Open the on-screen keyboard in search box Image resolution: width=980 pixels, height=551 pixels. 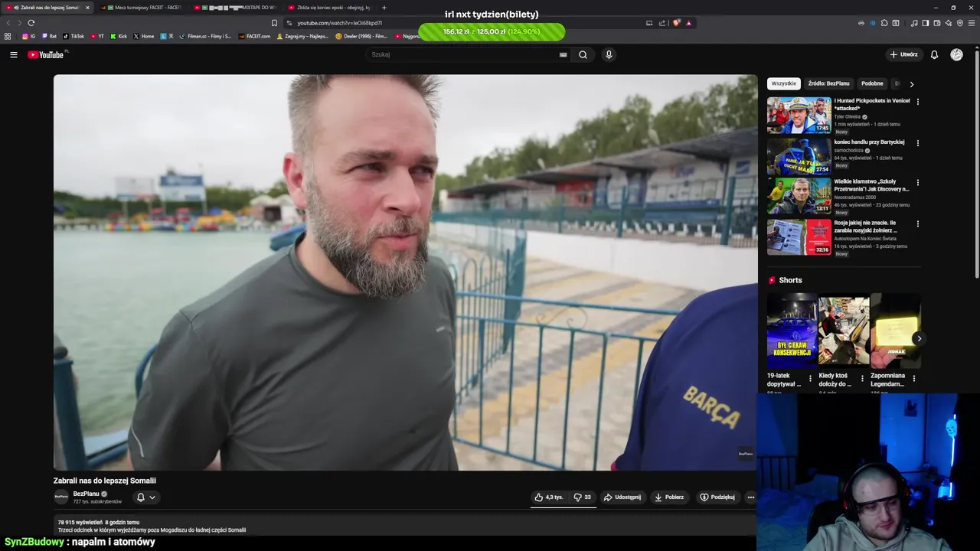(x=563, y=54)
